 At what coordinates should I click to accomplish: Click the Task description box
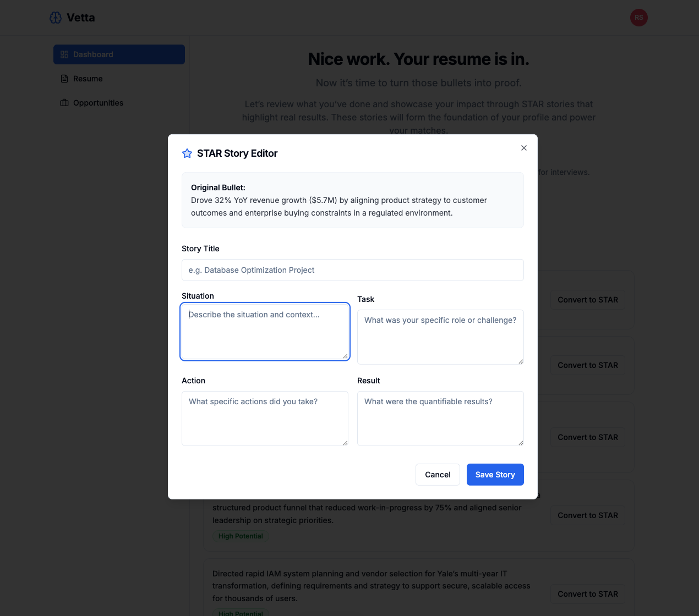tap(440, 335)
